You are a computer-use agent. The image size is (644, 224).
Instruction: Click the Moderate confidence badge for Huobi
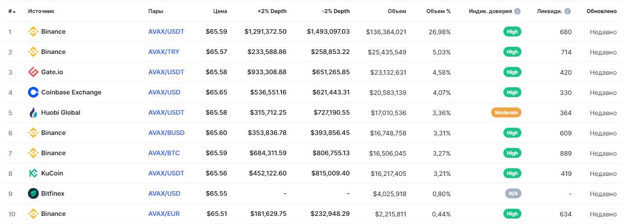point(506,112)
